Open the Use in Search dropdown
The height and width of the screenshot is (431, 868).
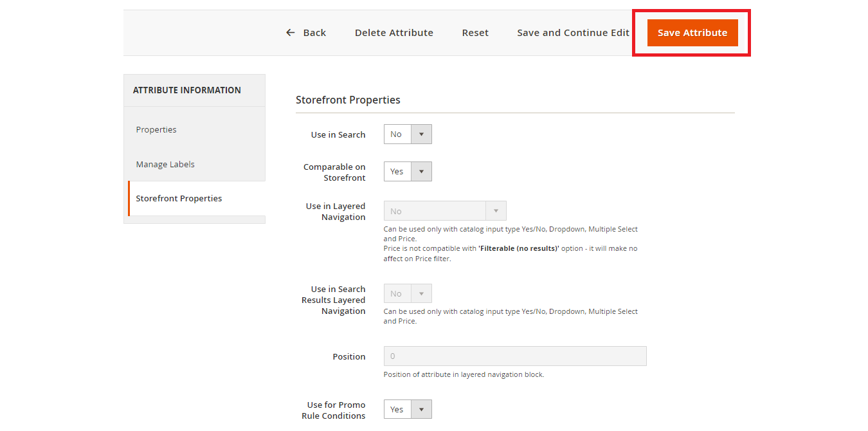408,134
